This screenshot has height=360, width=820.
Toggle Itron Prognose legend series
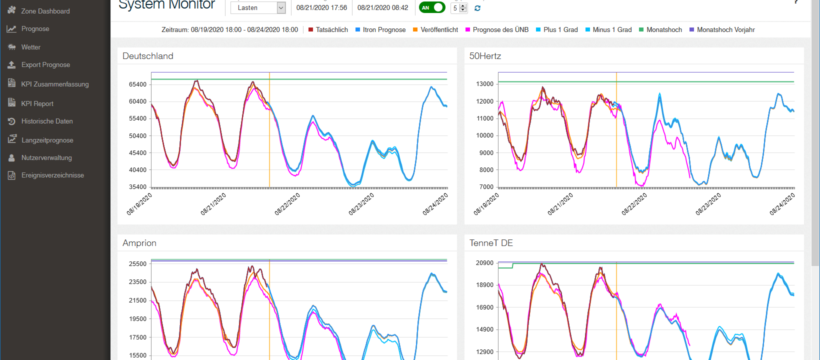pos(380,30)
